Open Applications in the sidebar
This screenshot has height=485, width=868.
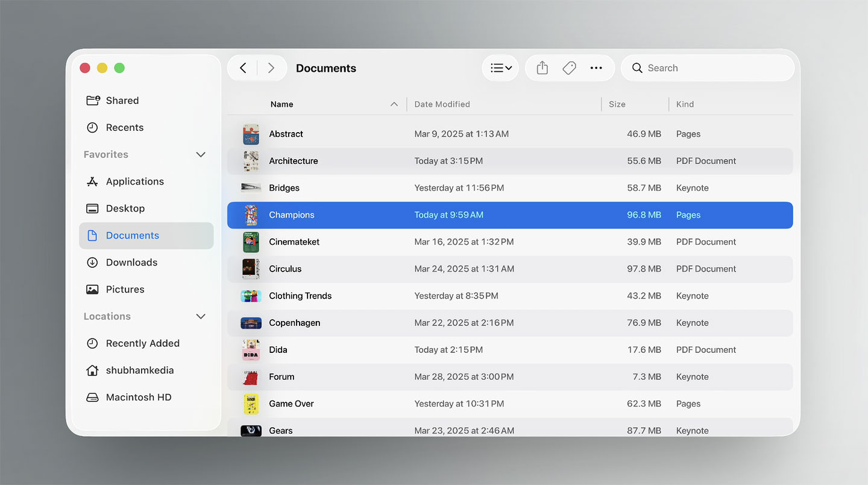pyautogui.click(x=146, y=182)
